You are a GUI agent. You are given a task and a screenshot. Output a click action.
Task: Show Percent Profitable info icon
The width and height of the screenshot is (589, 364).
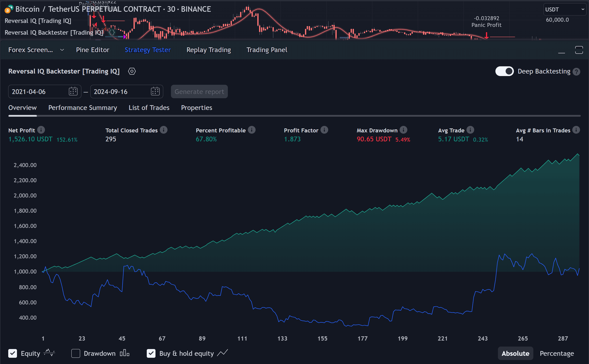[x=252, y=130]
